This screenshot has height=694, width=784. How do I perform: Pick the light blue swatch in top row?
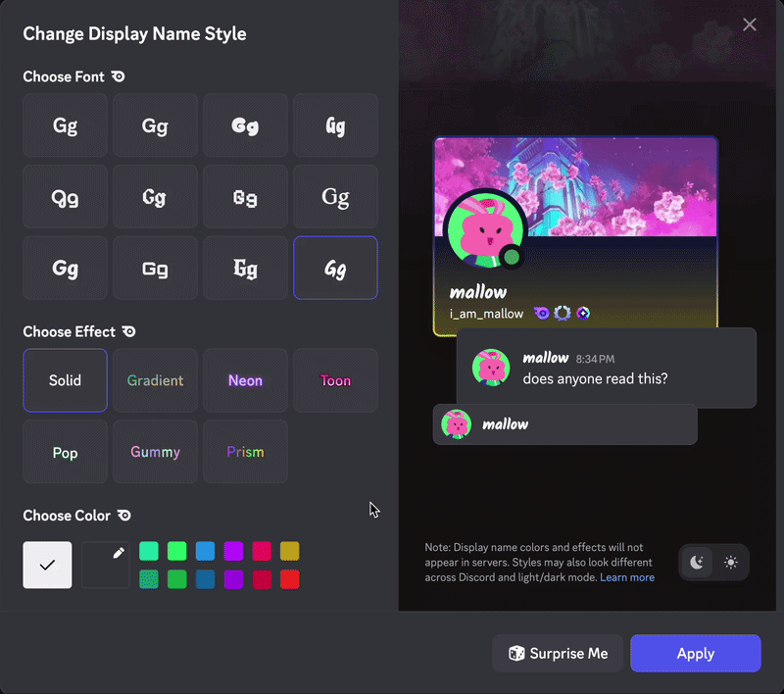click(x=205, y=551)
